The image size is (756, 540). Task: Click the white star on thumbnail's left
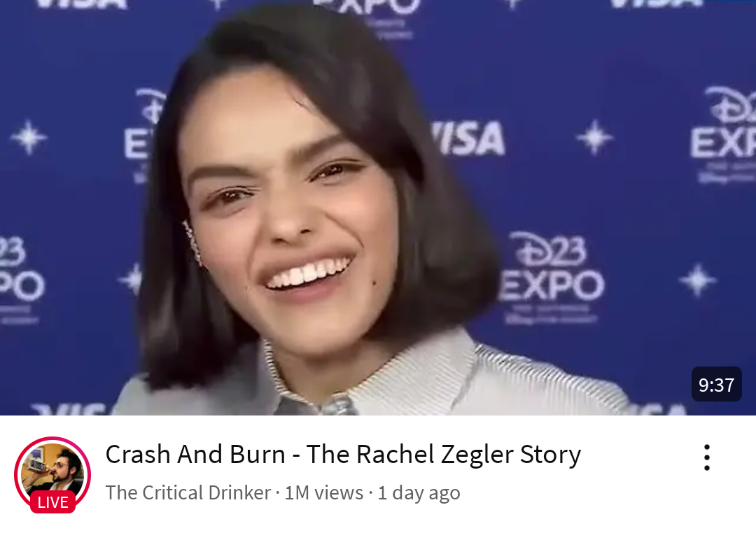point(29,138)
